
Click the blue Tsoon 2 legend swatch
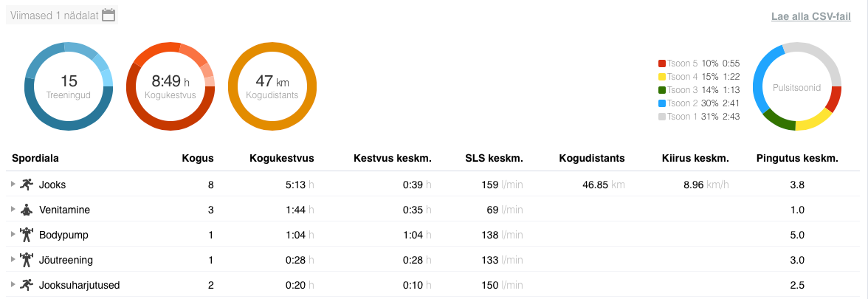(662, 103)
